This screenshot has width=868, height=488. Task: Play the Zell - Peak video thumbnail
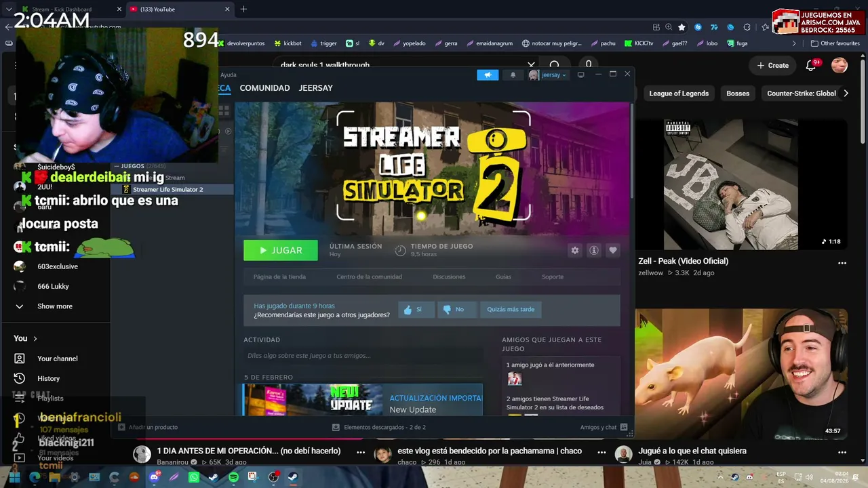pyautogui.click(x=741, y=184)
